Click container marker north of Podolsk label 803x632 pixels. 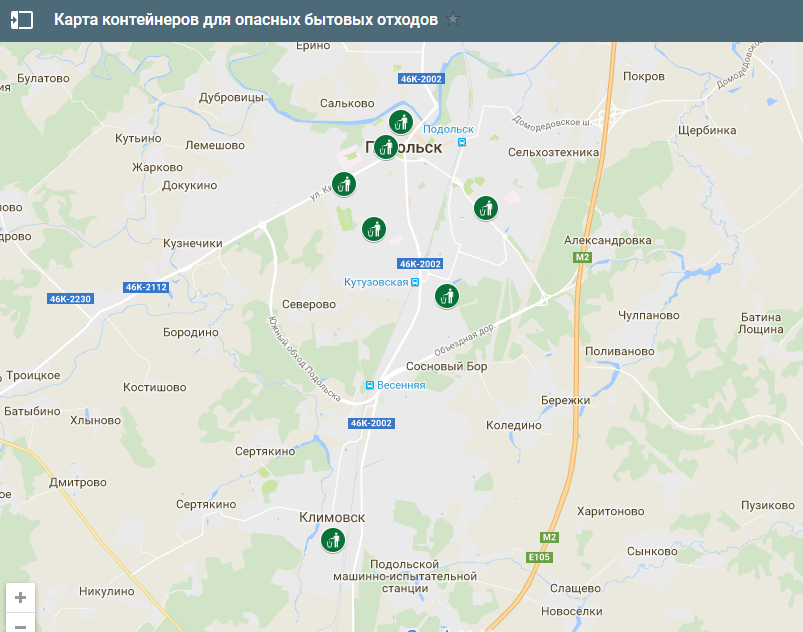[x=401, y=123]
